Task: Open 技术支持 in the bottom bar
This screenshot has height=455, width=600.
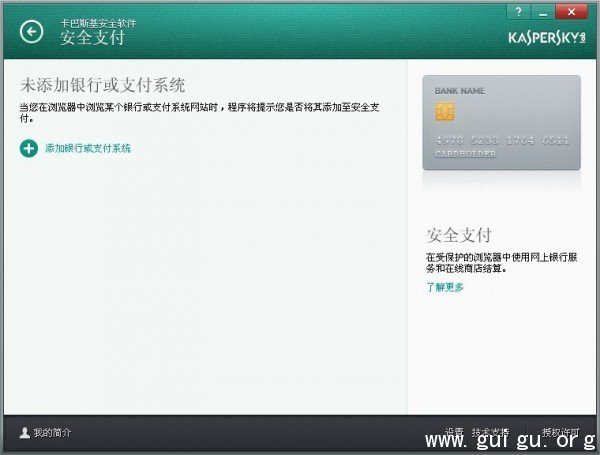Action: tap(490, 432)
